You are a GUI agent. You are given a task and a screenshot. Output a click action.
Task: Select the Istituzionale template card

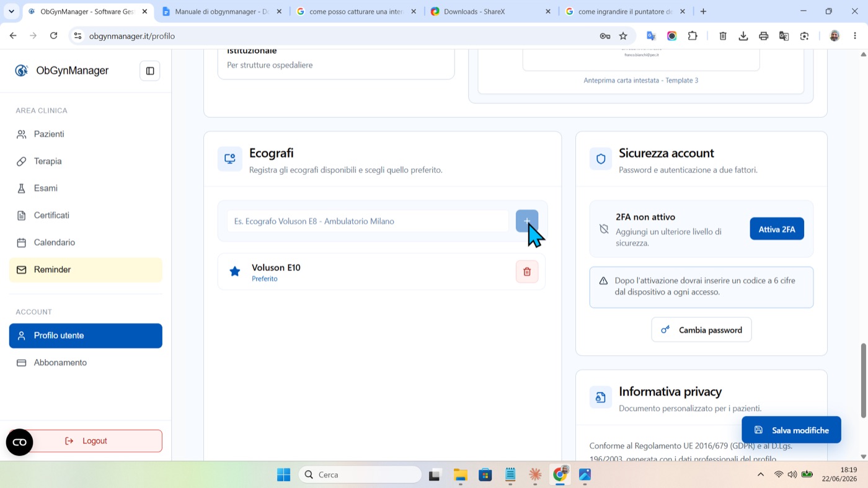(x=336, y=64)
